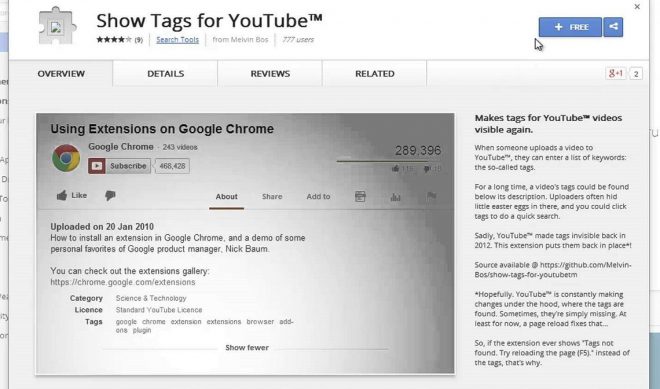Click the report flag icon

(431, 196)
